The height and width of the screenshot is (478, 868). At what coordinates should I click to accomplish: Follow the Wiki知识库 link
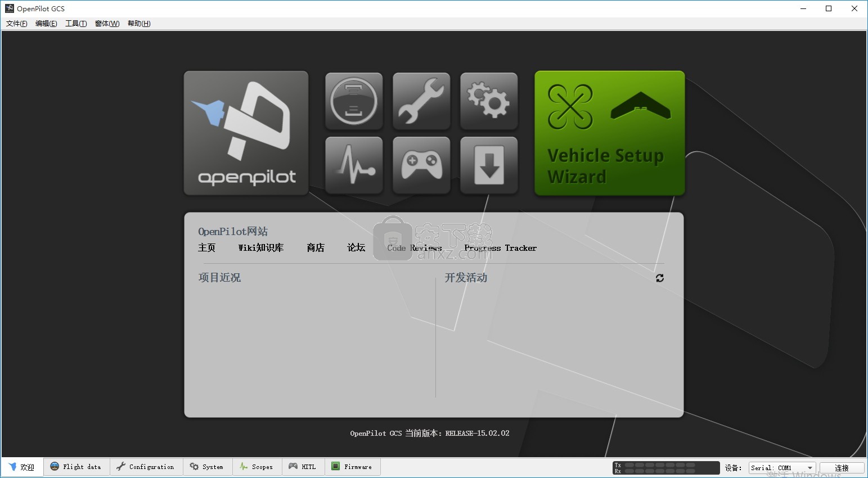coord(261,247)
